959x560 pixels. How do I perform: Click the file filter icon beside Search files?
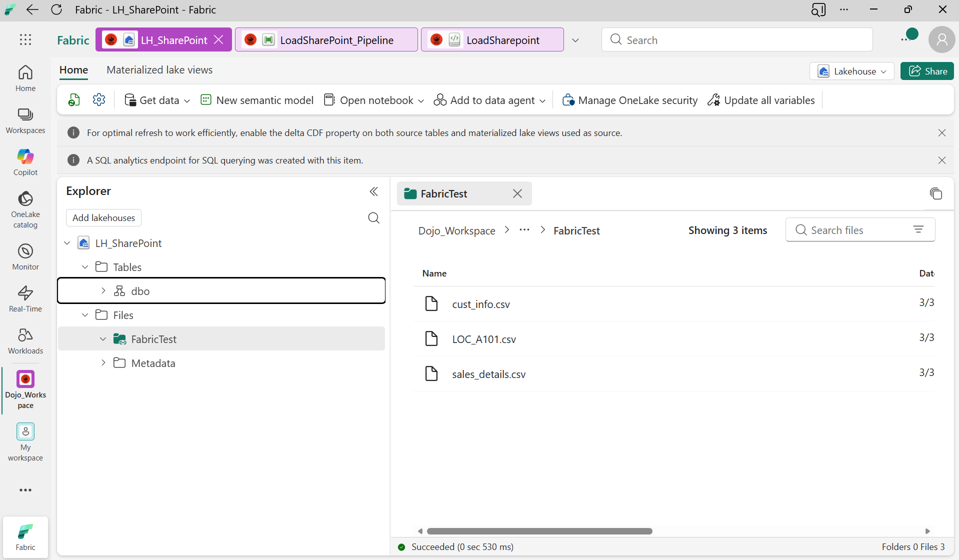(x=919, y=229)
